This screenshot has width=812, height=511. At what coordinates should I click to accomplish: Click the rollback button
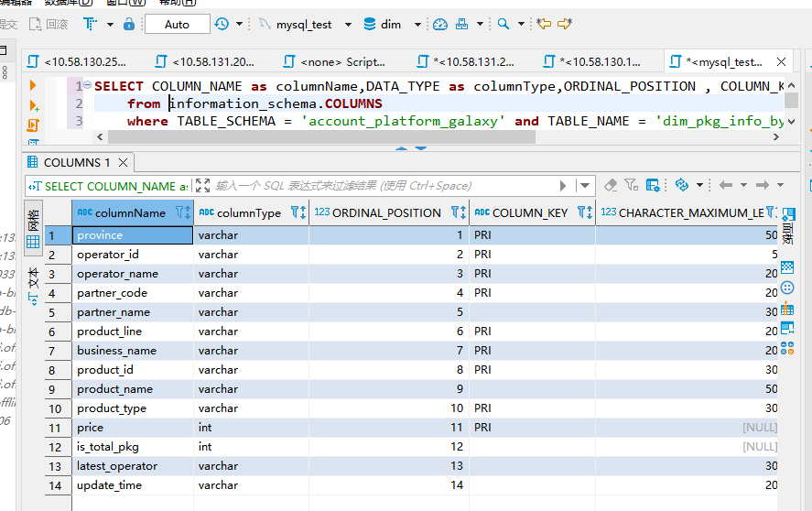click(x=49, y=25)
